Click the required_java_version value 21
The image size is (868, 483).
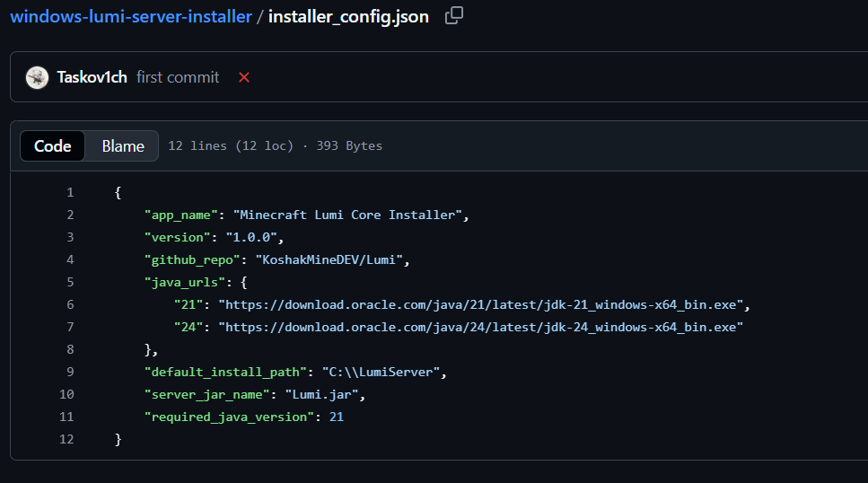(337, 417)
